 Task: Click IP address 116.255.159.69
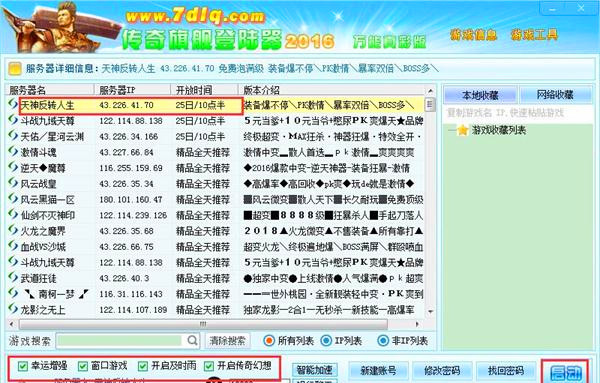coord(131,168)
